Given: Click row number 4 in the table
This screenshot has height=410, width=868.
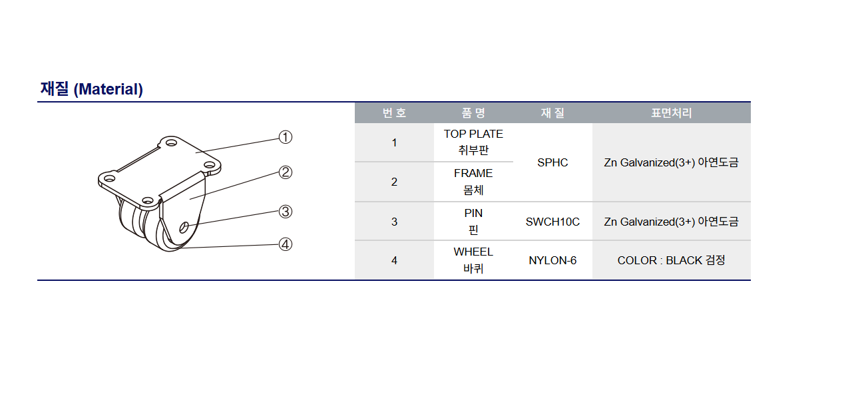Looking at the screenshot, I should click(x=394, y=260).
